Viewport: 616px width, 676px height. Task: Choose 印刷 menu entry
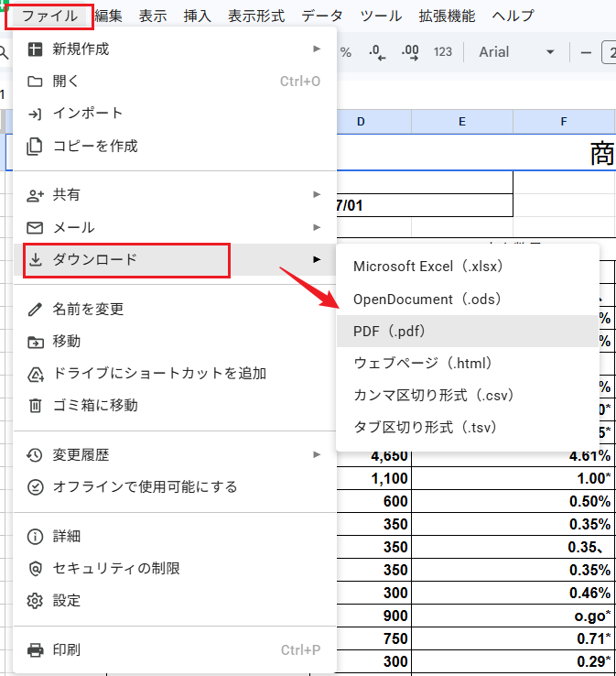coord(175,650)
